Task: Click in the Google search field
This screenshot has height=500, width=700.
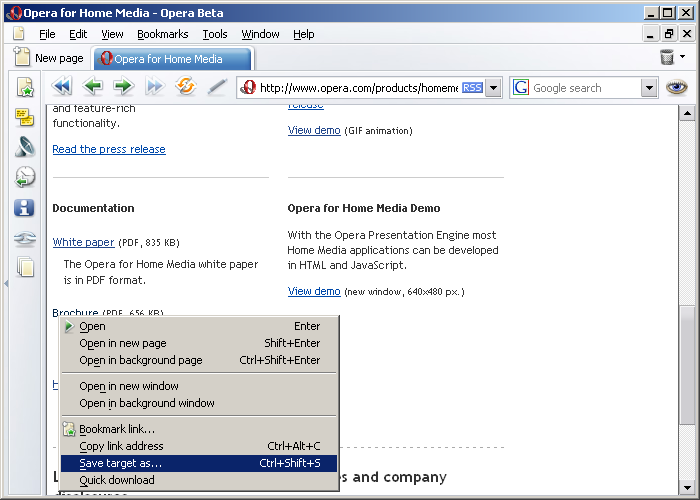Action: tap(585, 88)
